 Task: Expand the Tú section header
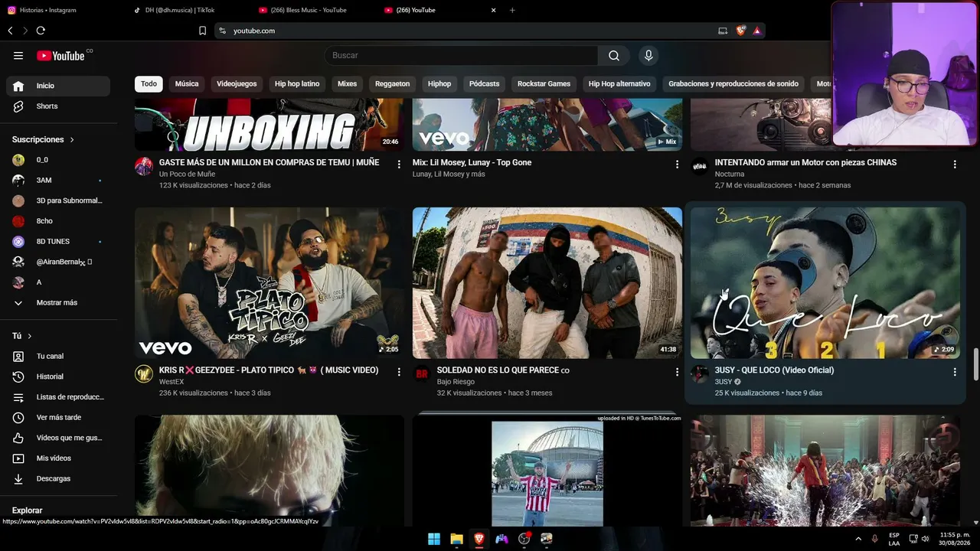pyautogui.click(x=22, y=336)
